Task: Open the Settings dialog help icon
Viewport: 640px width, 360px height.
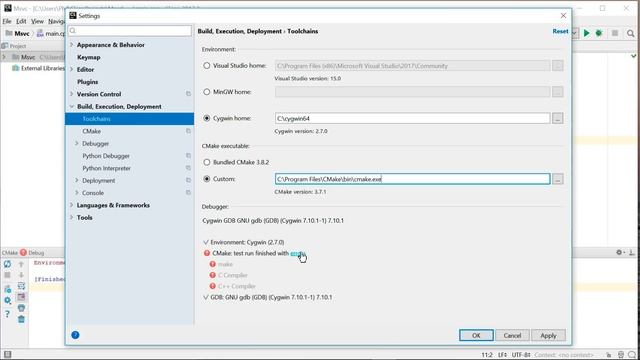Action: point(75,335)
